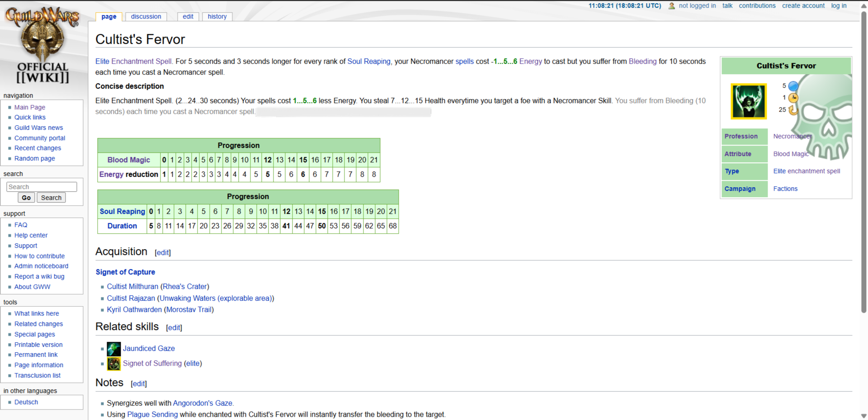Open Signet of Suffering link
The image size is (868, 420).
point(152,363)
